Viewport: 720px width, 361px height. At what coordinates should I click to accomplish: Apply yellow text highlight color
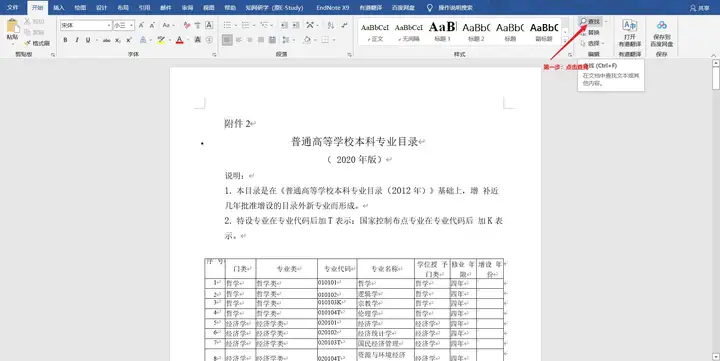[161, 40]
